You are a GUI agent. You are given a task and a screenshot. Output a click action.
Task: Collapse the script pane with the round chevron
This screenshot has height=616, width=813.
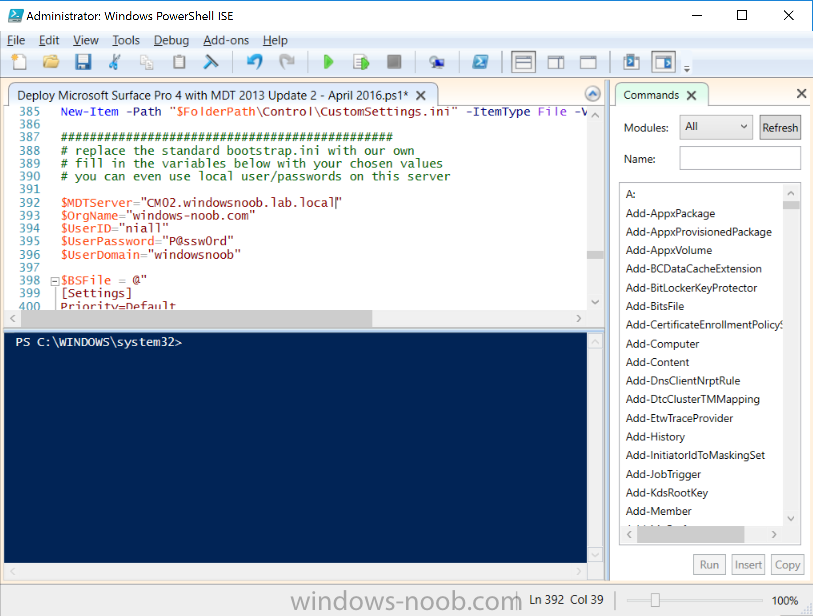(593, 94)
